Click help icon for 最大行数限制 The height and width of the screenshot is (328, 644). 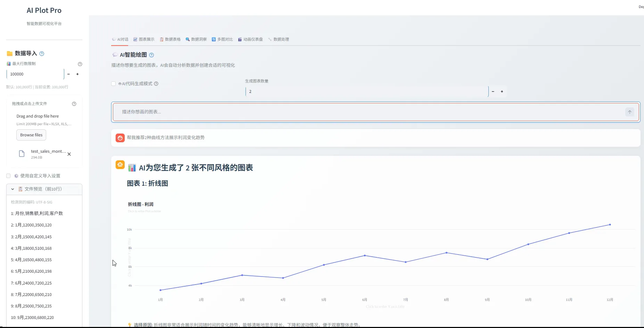coord(80,64)
